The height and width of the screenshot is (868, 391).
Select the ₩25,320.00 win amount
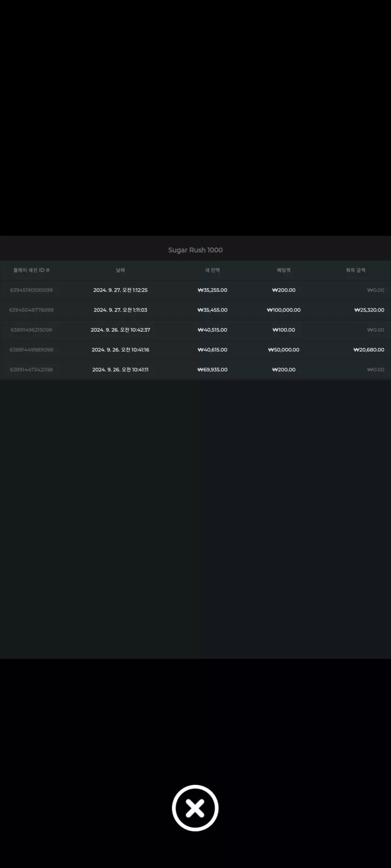pos(369,310)
